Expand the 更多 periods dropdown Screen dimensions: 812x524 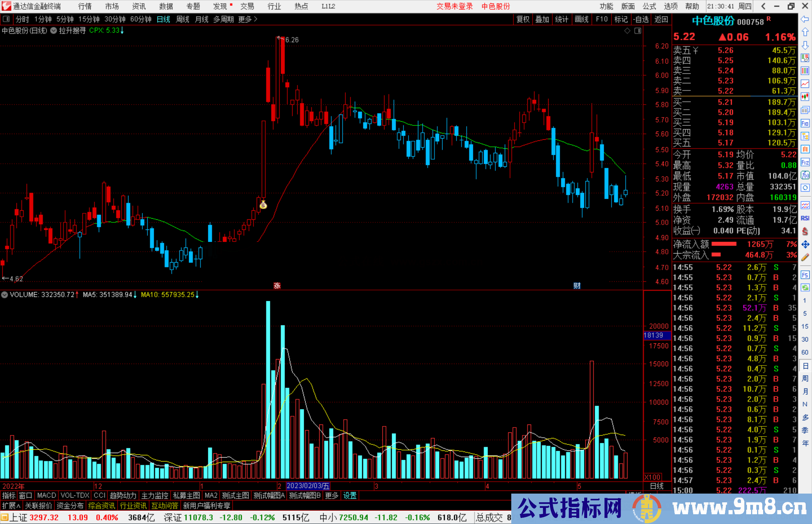coord(247,19)
